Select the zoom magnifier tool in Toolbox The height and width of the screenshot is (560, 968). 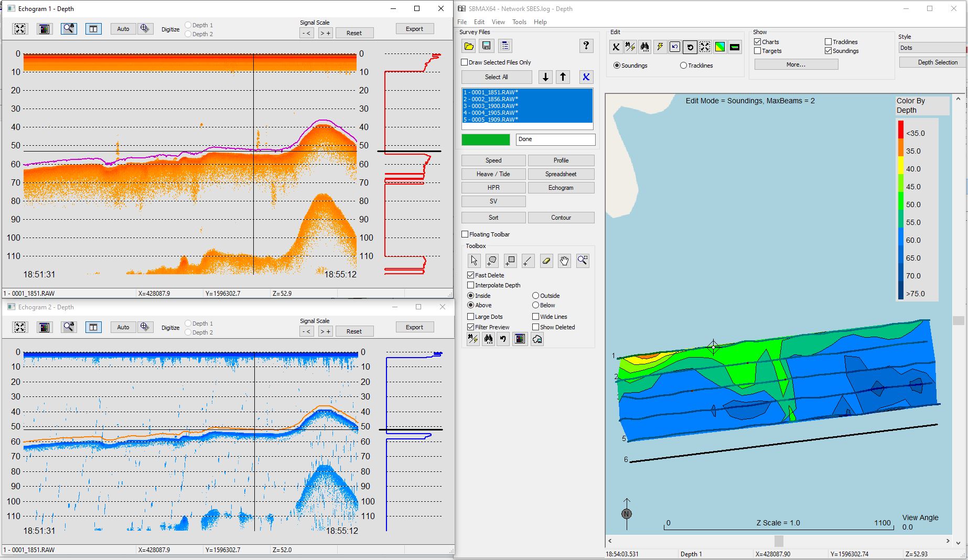pyautogui.click(x=583, y=261)
